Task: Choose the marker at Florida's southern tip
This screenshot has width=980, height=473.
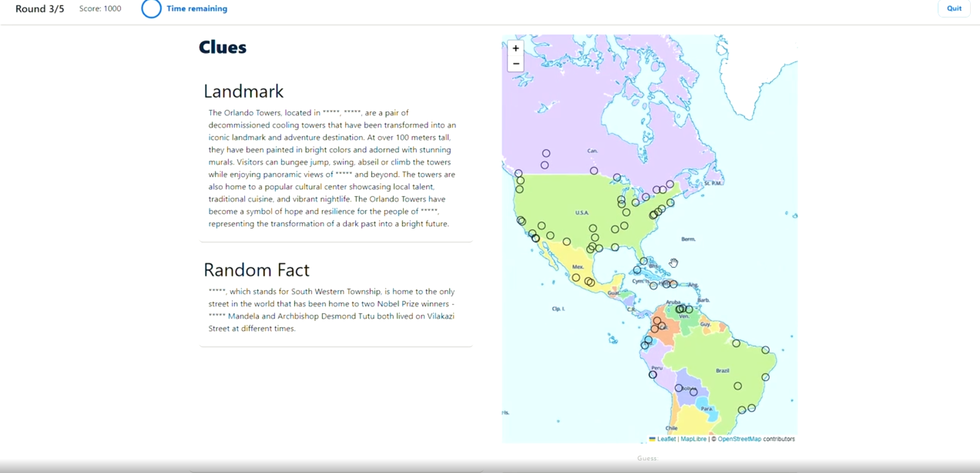Action: tap(644, 261)
